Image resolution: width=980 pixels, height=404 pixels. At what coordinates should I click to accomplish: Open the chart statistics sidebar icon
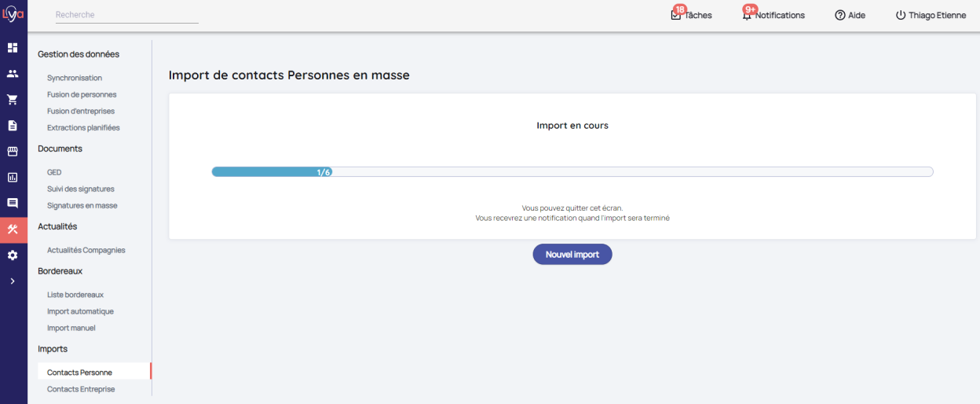(13, 178)
